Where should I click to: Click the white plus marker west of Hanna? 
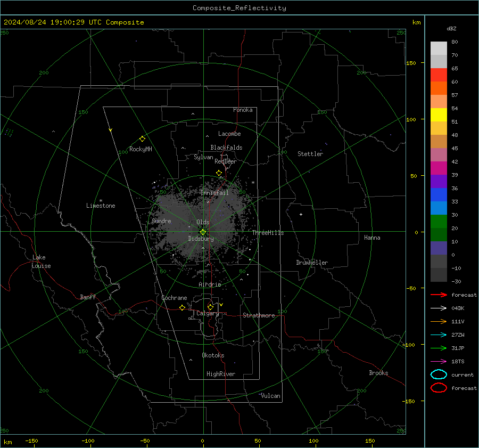click(x=301, y=214)
